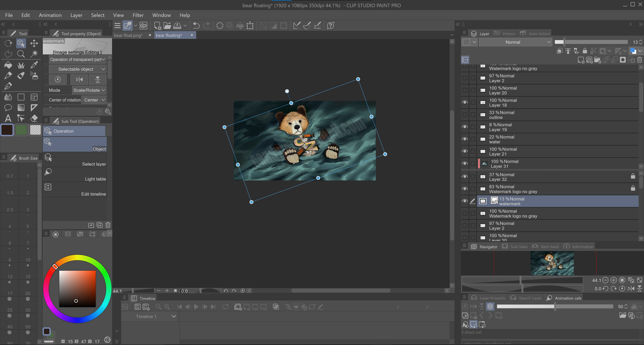This screenshot has height=345, width=644.
Task: Click the Redo arrow in command bar
Action: pyautogui.click(x=206, y=25)
